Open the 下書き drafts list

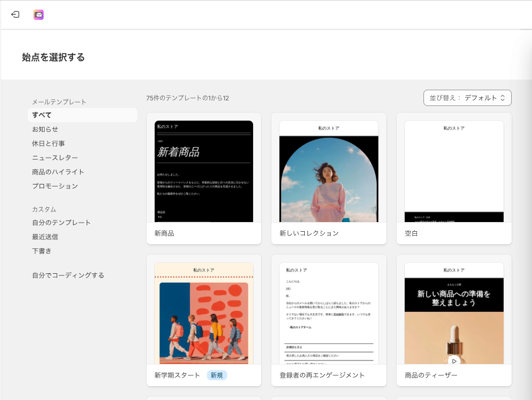42,251
